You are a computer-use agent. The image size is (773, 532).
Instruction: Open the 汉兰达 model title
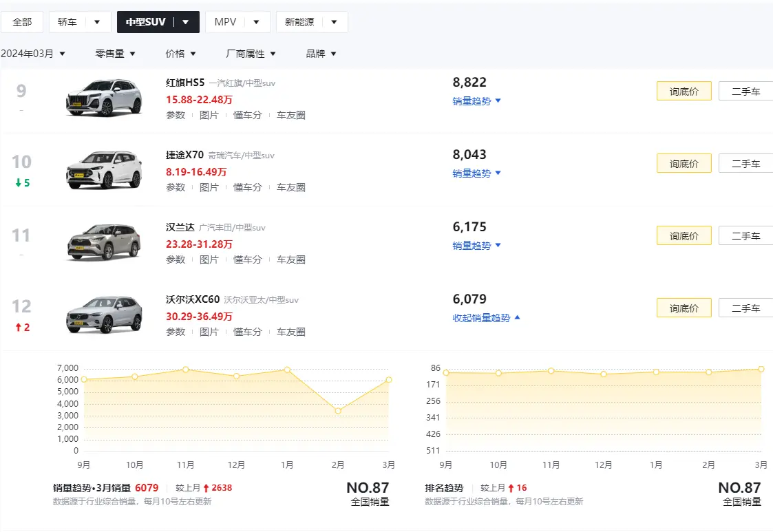(x=180, y=227)
